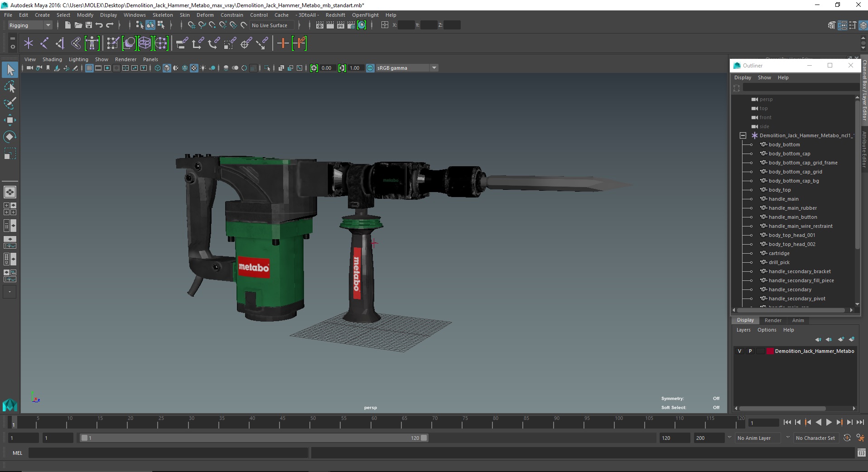This screenshot has height=472, width=868.
Task: Click the New Scene icon
Action: pyautogui.click(x=68, y=25)
